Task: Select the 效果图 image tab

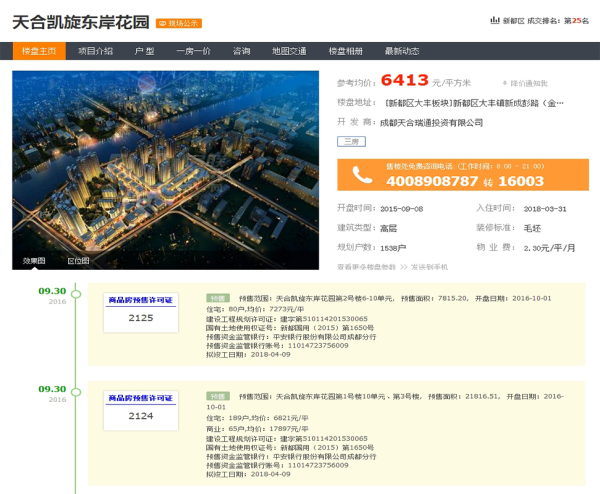Action: click(35, 261)
